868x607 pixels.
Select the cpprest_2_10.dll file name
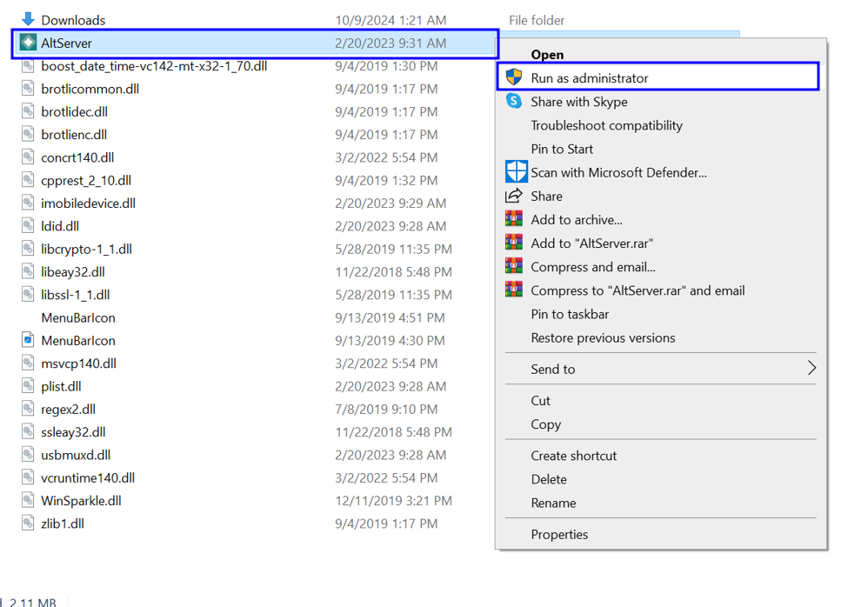click(86, 180)
